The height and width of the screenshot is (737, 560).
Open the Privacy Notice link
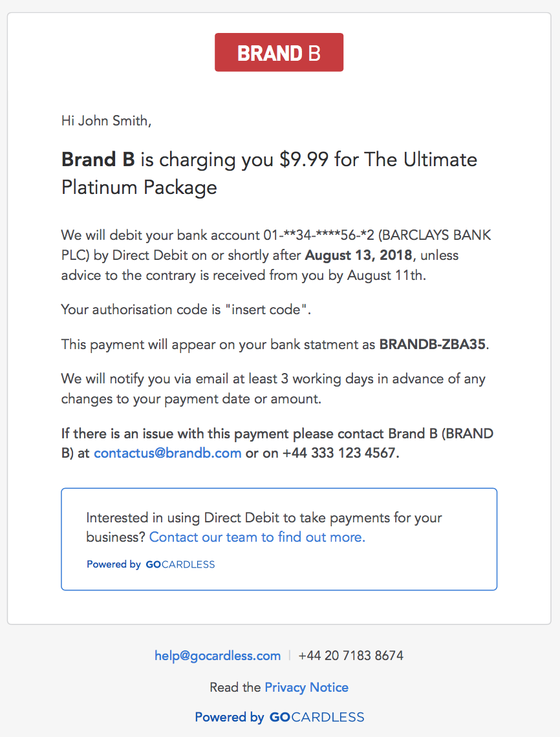(x=307, y=687)
